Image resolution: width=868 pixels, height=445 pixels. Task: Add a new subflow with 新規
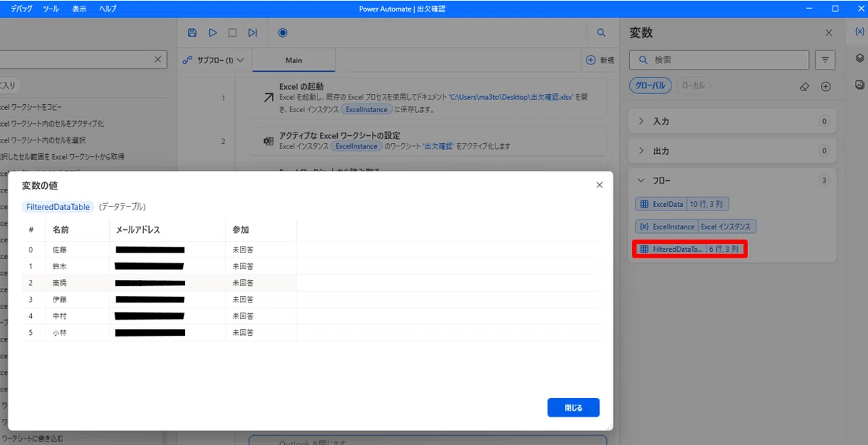coord(600,60)
